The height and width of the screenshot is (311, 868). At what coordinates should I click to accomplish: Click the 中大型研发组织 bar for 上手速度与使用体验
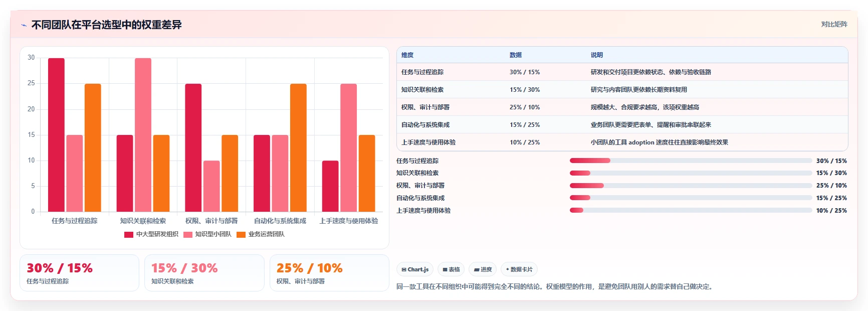tap(330, 186)
